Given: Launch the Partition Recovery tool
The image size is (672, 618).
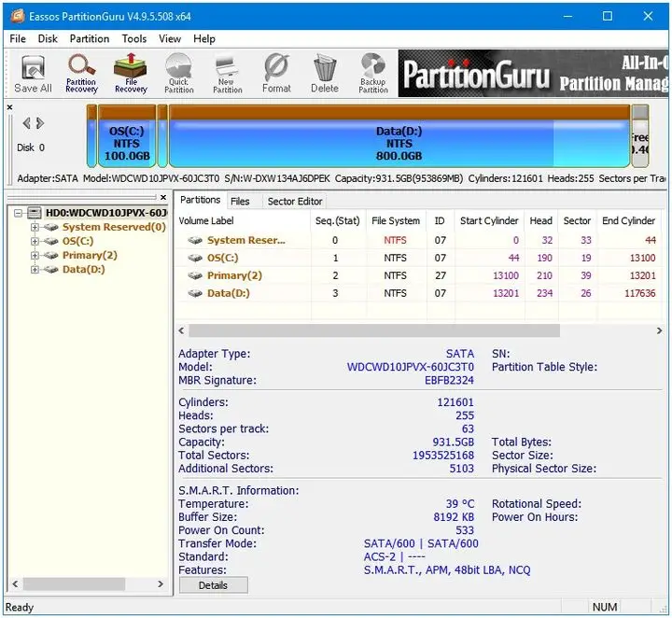Looking at the screenshot, I should pyautogui.click(x=81, y=74).
